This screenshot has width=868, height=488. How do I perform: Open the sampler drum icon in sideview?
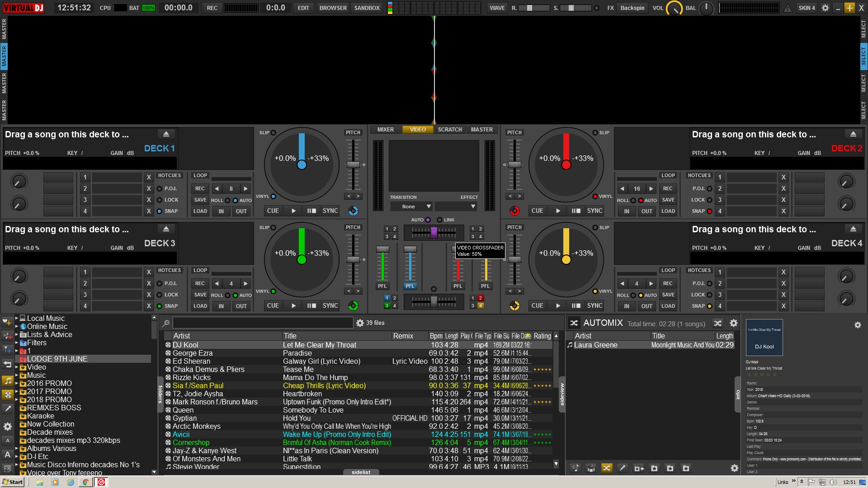click(x=591, y=468)
